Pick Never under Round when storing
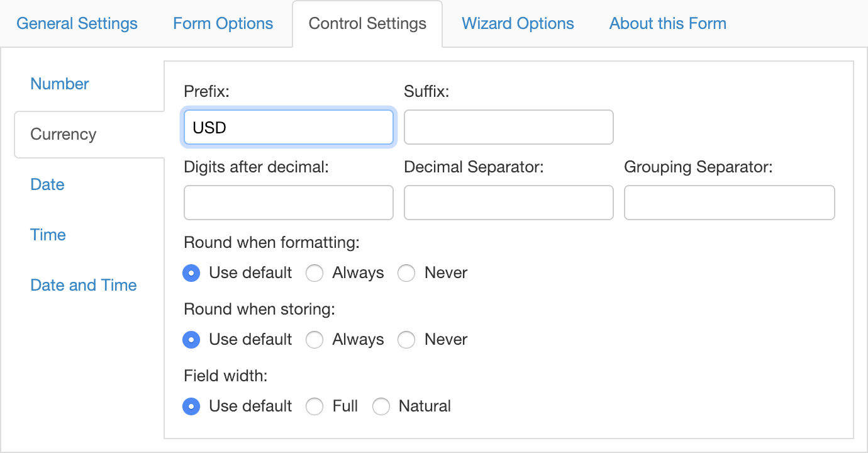868x453 pixels. tap(406, 340)
